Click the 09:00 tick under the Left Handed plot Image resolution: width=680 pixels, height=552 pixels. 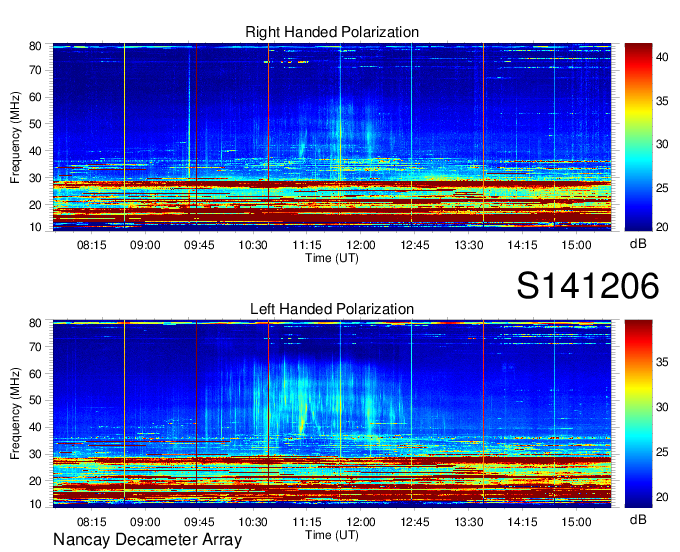[145, 522]
